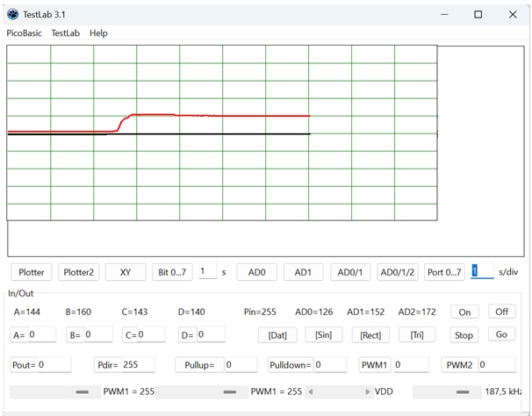Click the TestLab app icon in title bar
532x416 pixels.
pos(12,14)
